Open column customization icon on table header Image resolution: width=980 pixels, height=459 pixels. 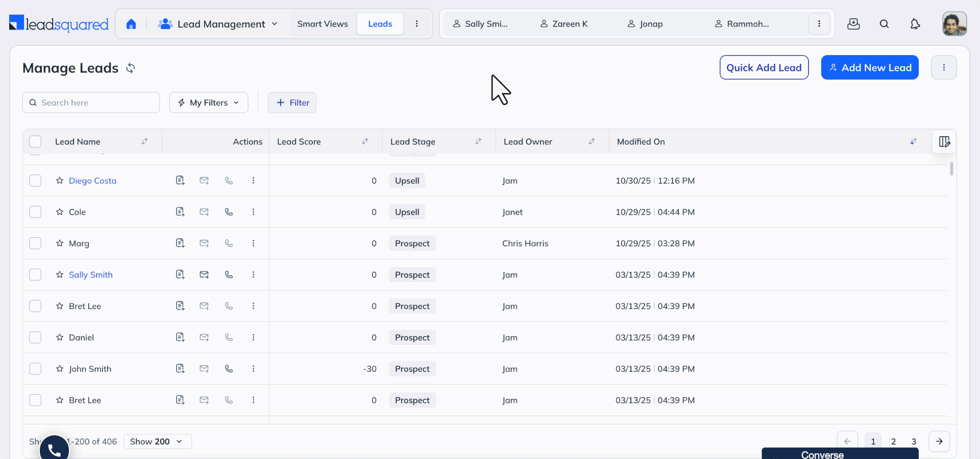[x=944, y=141]
